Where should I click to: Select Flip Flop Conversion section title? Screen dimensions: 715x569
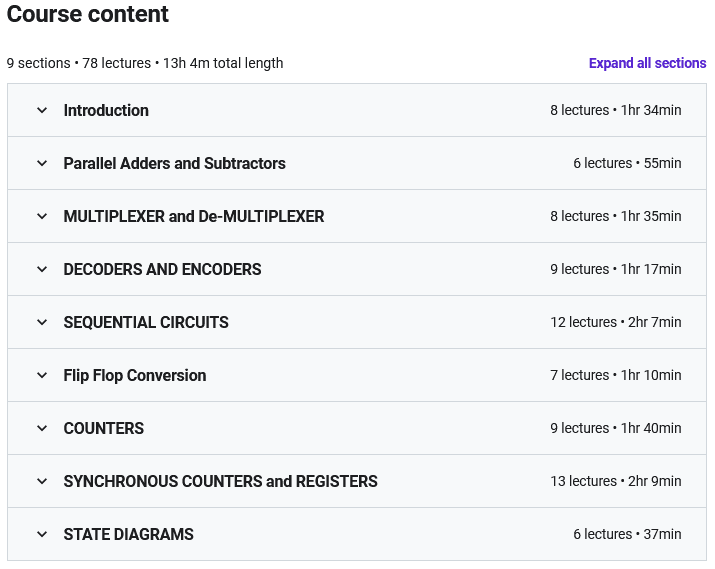[x=135, y=375]
